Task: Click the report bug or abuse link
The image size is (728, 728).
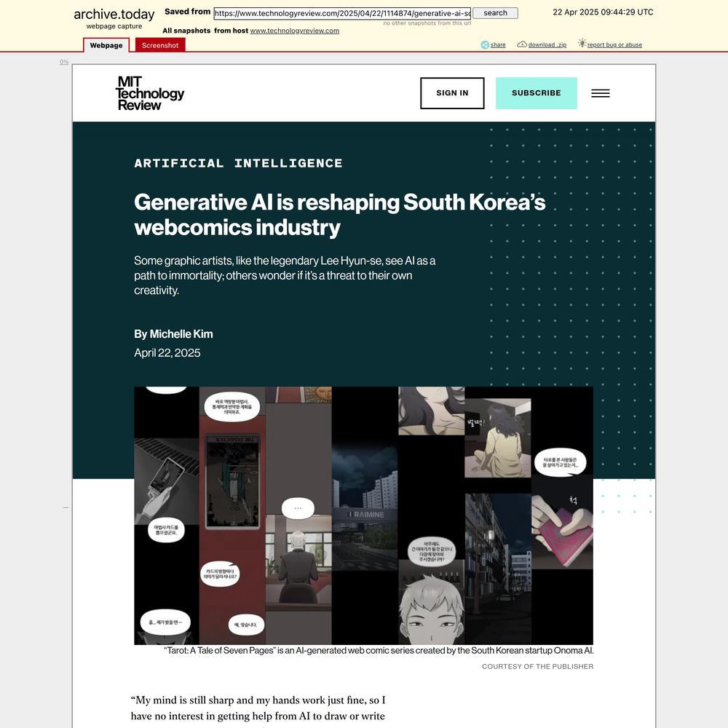Action: point(614,44)
